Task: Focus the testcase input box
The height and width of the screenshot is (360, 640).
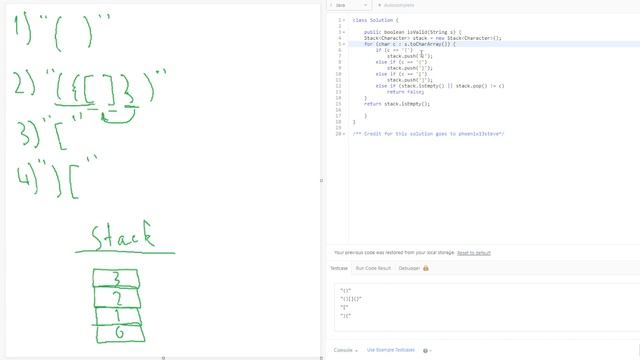Action: [x=487, y=306]
